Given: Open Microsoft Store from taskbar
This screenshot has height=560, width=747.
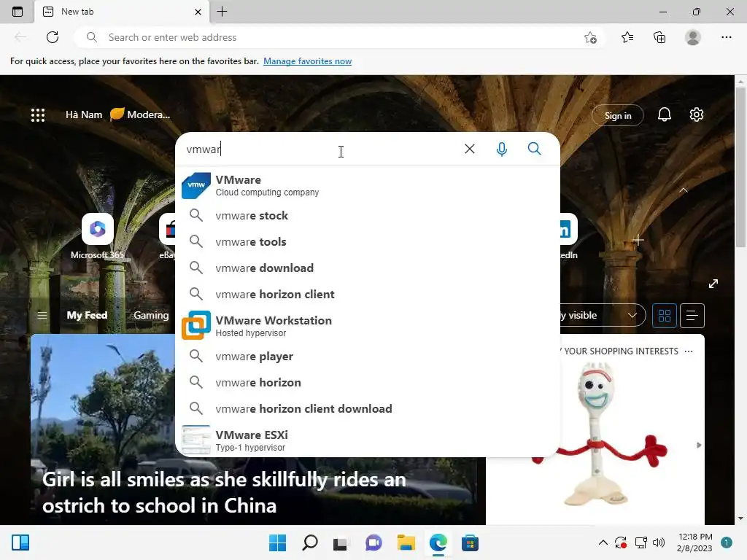Looking at the screenshot, I should click(x=470, y=542).
